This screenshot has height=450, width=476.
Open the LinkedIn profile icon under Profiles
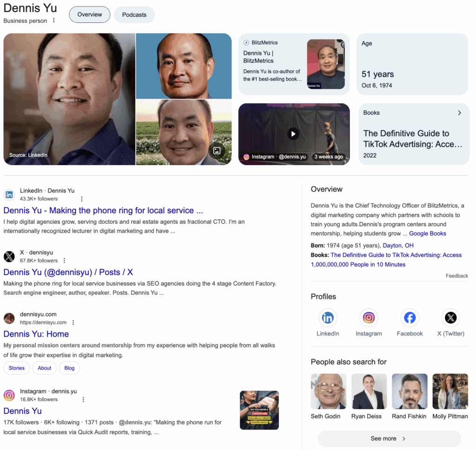click(328, 318)
